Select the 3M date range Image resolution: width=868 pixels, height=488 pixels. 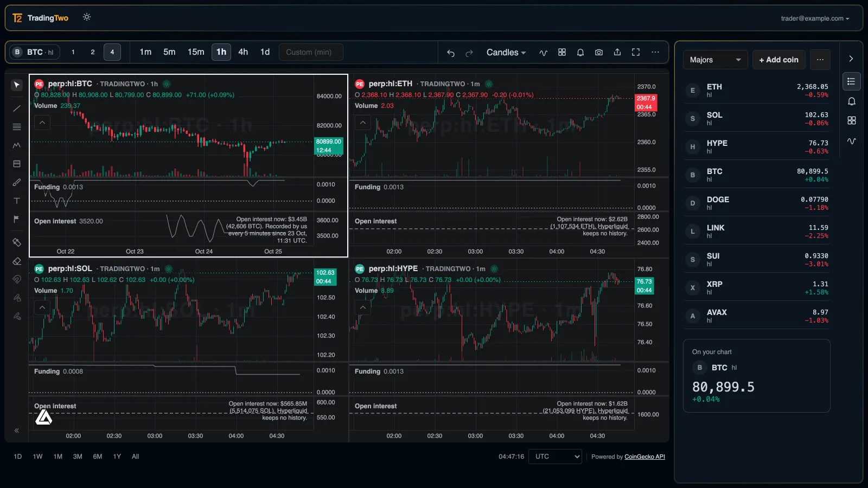(x=78, y=457)
